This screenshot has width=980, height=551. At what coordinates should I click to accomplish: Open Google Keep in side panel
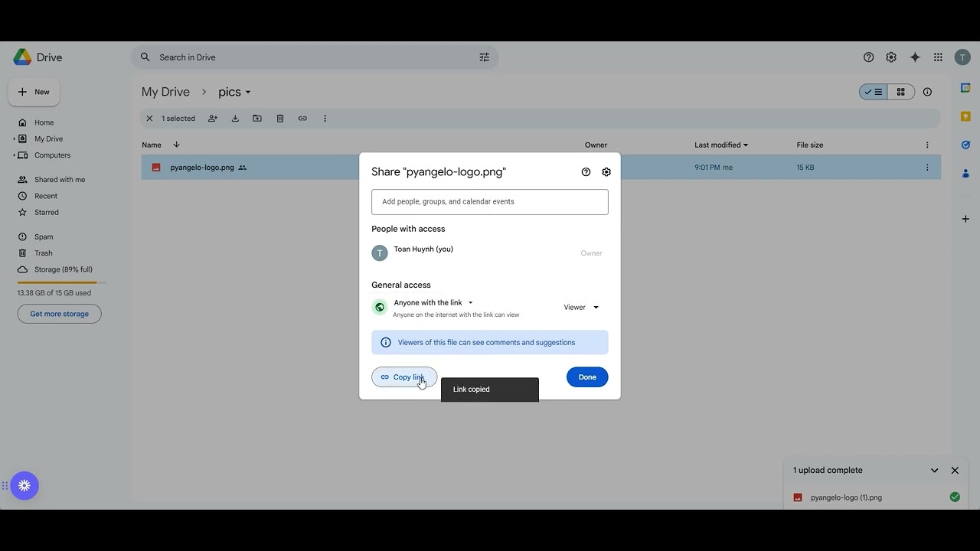click(x=965, y=116)
